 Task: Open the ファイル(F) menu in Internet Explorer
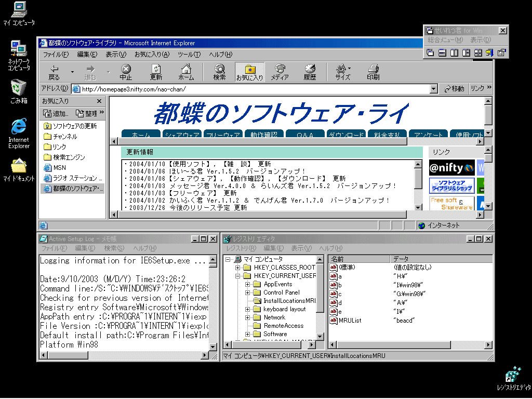coord(56,54)
